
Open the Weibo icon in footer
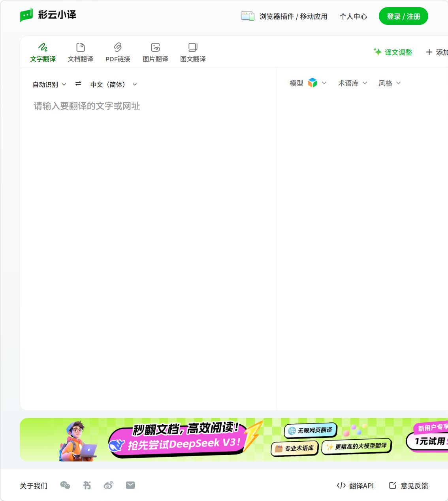(109, 485)
